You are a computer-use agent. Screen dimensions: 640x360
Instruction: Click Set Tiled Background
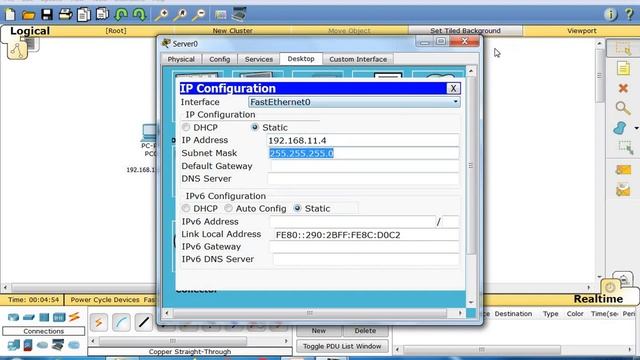pyautogui.click(x=465, y=31)
